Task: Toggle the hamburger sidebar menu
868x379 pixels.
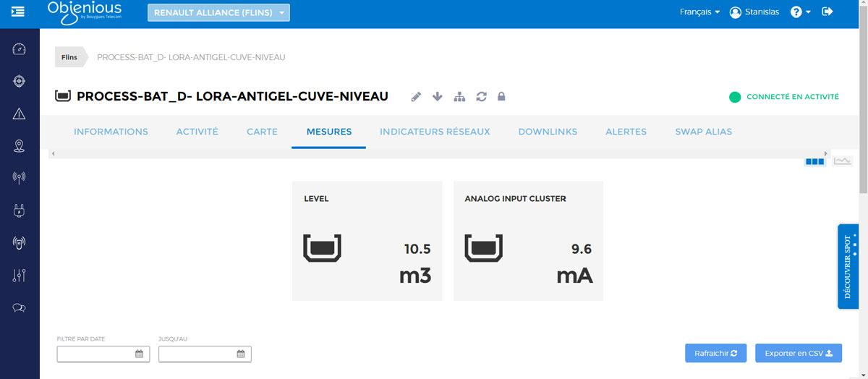Action: tap(18, 12)
